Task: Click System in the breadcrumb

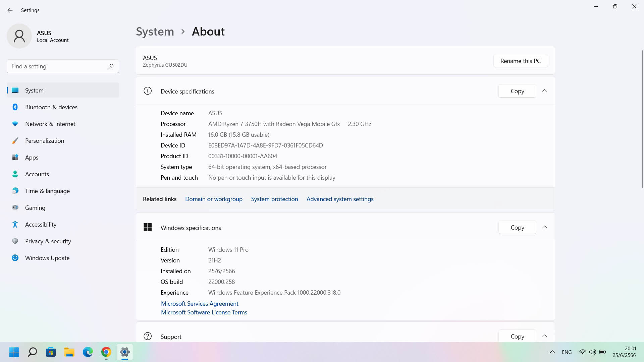Action: (x=155, y=32)
